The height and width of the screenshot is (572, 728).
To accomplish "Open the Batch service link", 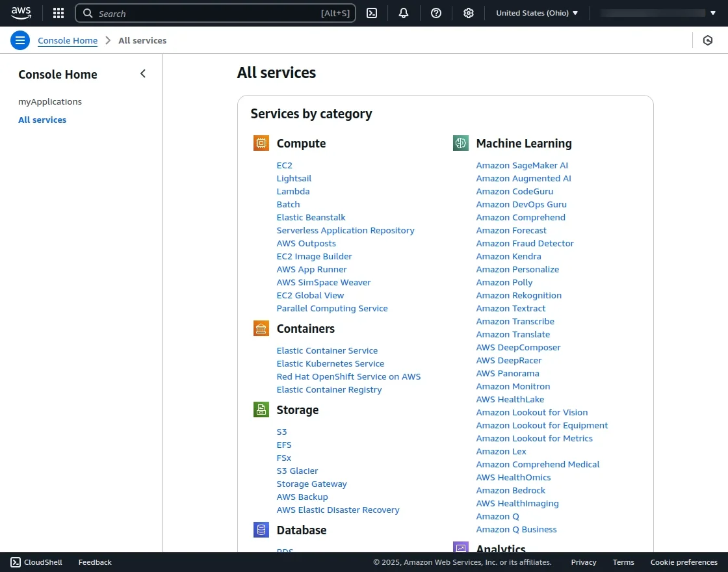I will tap(289, 204).
